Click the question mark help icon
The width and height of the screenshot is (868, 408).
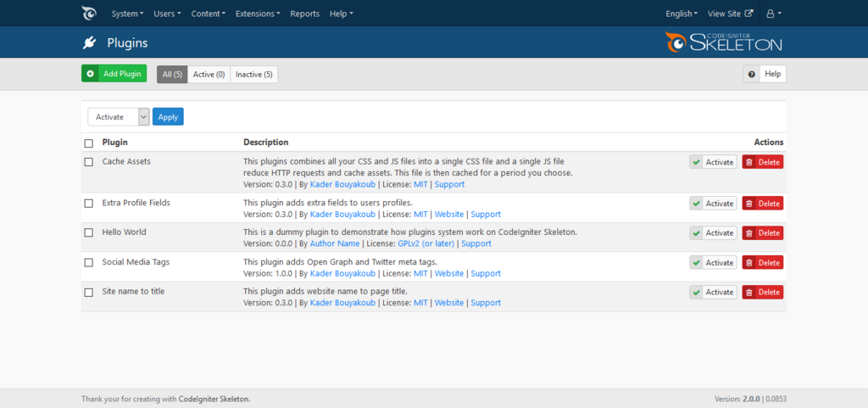[x=751, y=74]
